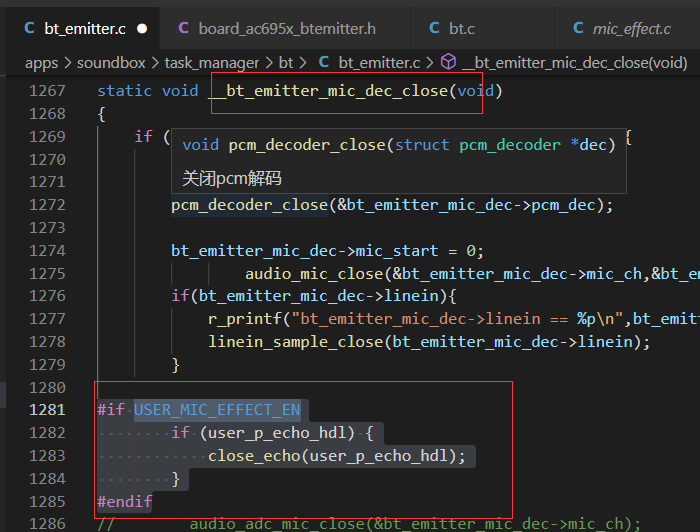Click the chevron after apps in breadcrumb
The height and width of the screenshot is (532, 700).
[x=67, y=63]
